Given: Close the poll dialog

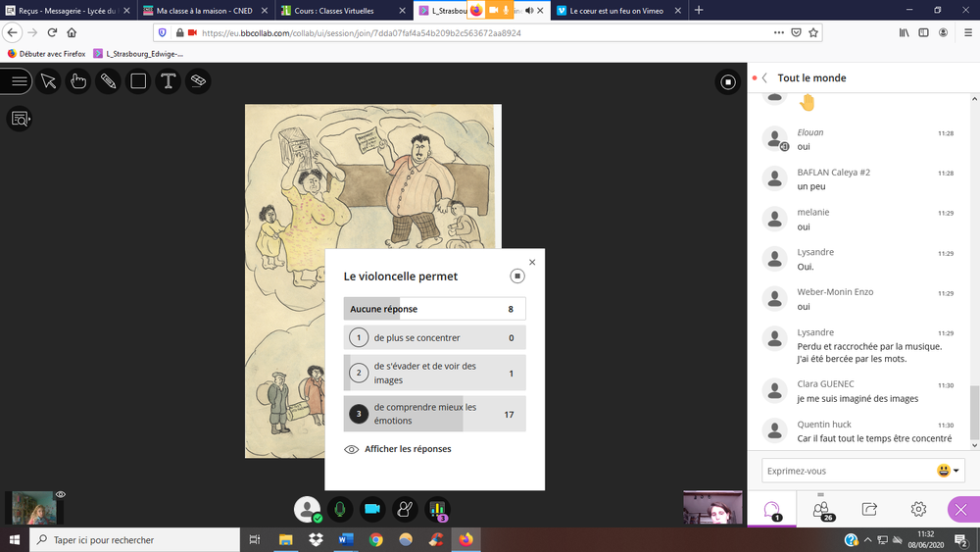Looking at the screenshot, I should click(532, 262).
